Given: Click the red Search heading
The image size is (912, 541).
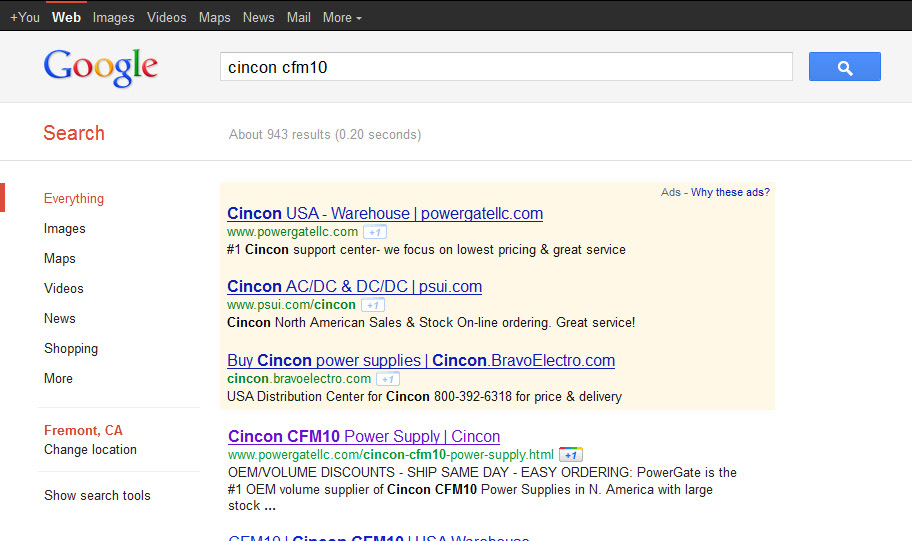Looking at the screenshot, I should click(74, 133).
